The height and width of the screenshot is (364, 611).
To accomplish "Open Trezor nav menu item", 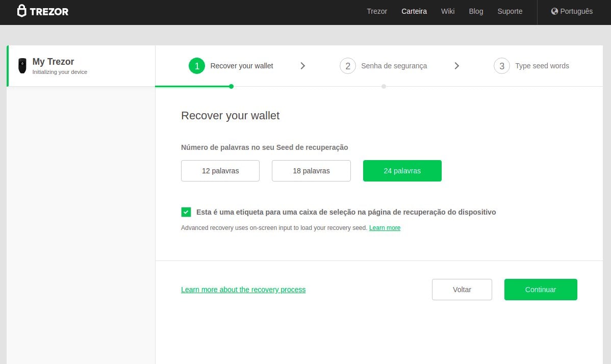I will (377, 11).
